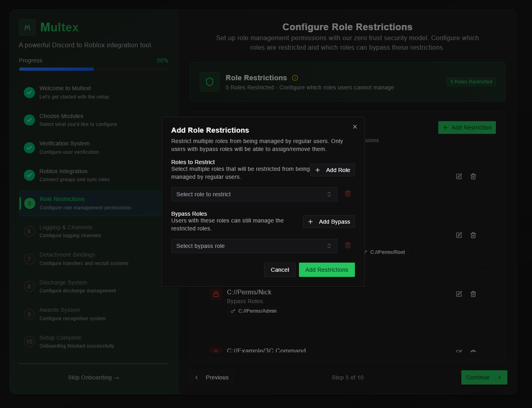Click the Configure Role Restrictions heading
532x408 pixels.
pyautogui.click(x=347, y=27)
